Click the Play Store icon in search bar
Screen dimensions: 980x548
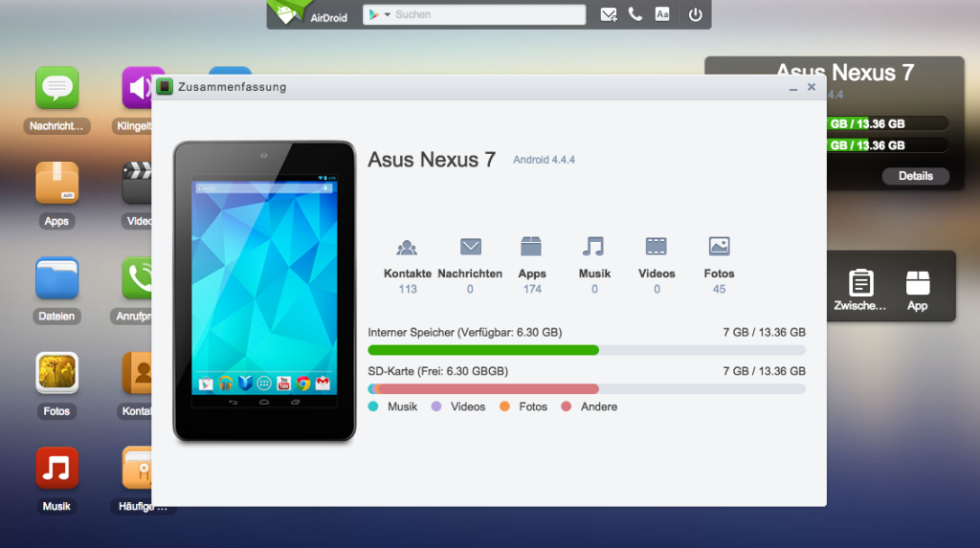click(374, 14)
